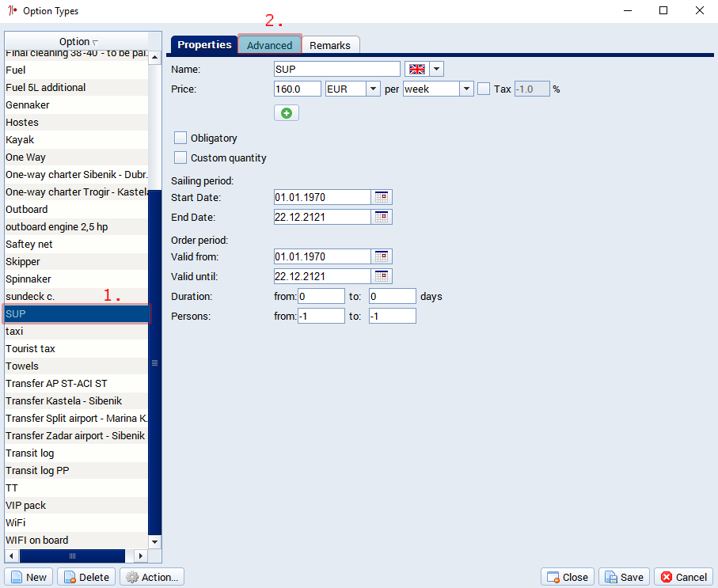Image resolution: width=718 pixels, height=588 pixels.
Task: Select the VIP pack option
Action: (77, 505)
